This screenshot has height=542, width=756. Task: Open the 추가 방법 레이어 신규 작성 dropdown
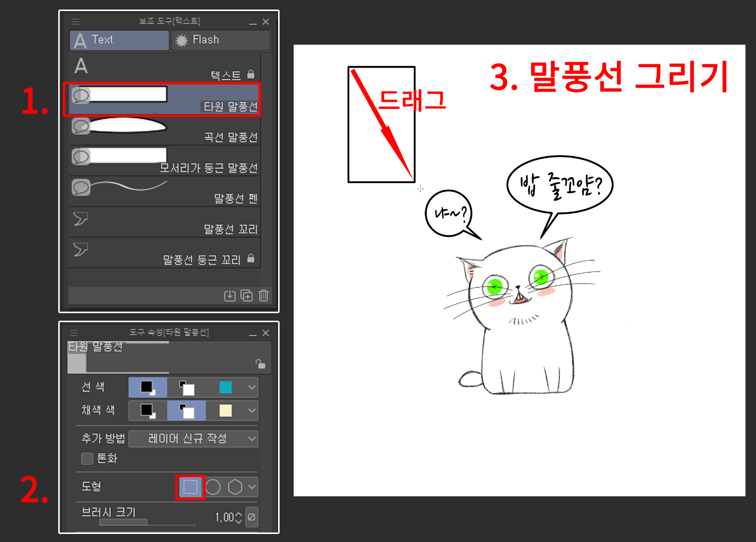click(193, 439)
